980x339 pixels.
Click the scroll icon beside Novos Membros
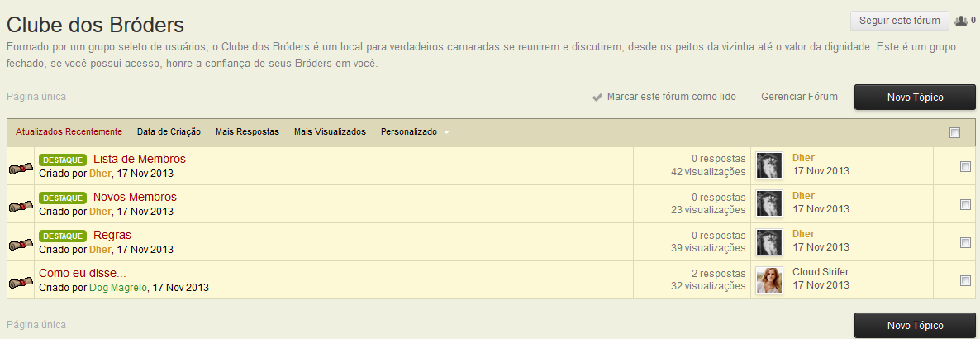coord(21,206)
